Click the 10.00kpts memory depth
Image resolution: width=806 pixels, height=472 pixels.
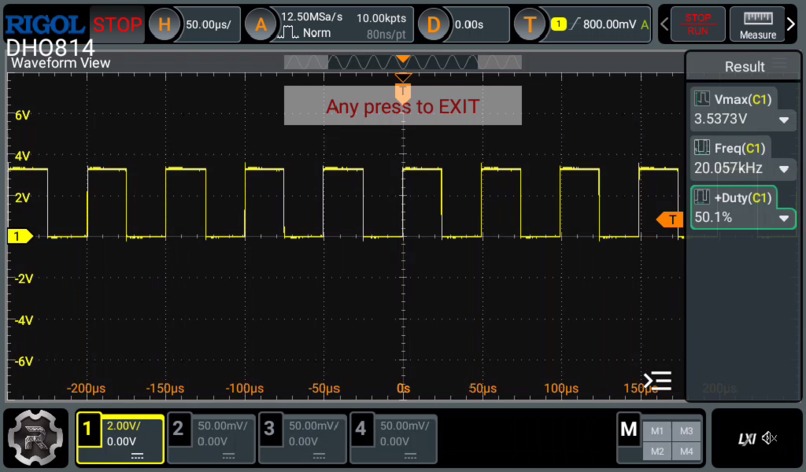point(381,18)
